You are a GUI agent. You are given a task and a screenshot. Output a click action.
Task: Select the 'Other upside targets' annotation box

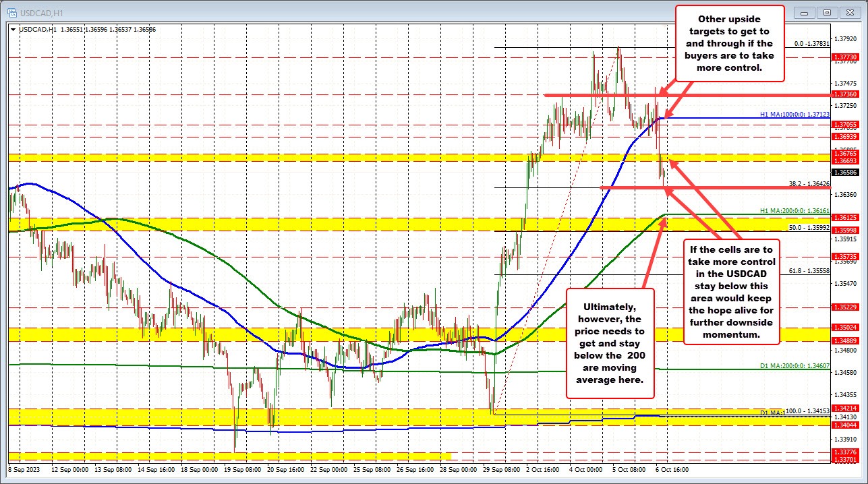pos(730,42)
